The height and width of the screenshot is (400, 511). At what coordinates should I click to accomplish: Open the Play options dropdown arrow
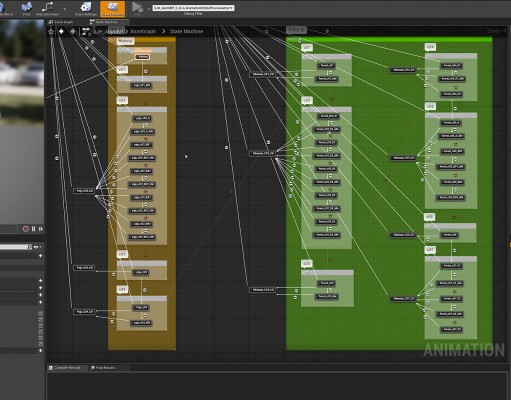coord(149,9)
